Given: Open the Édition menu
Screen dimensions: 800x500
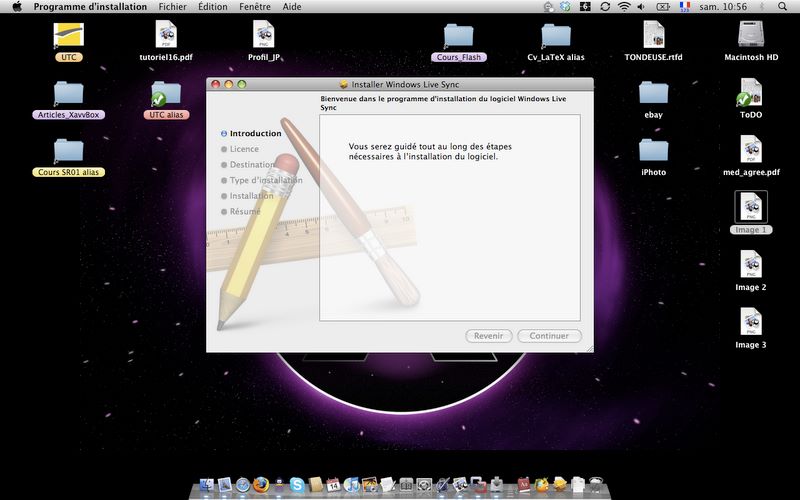Looking at the screenshot, I should tap(213, 7).
